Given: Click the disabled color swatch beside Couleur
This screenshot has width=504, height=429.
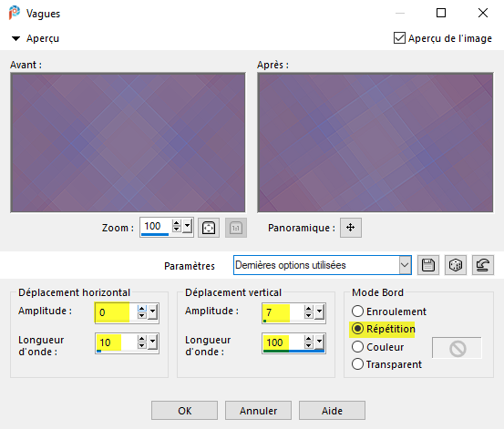Looking at the screenshot, I should 457,348.
